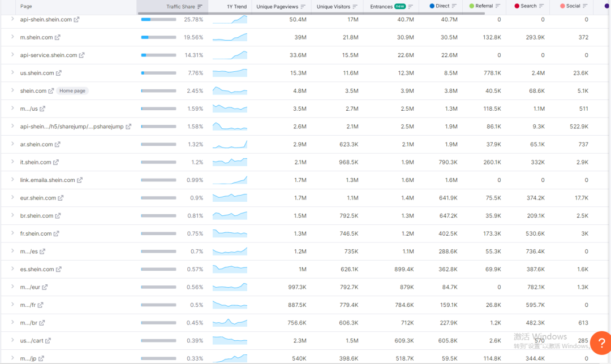
Task: Open external link icon beside shein.com home page
Action: point(51,90)
